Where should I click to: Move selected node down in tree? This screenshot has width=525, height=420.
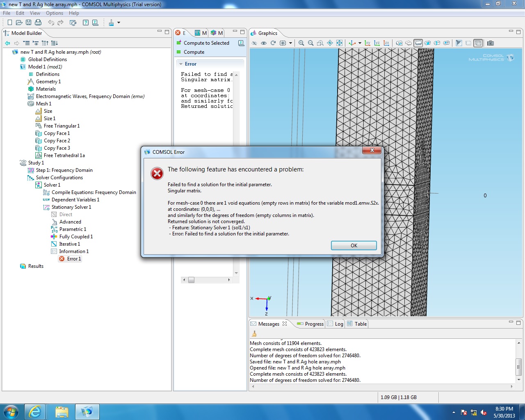[x=55, y=43]
